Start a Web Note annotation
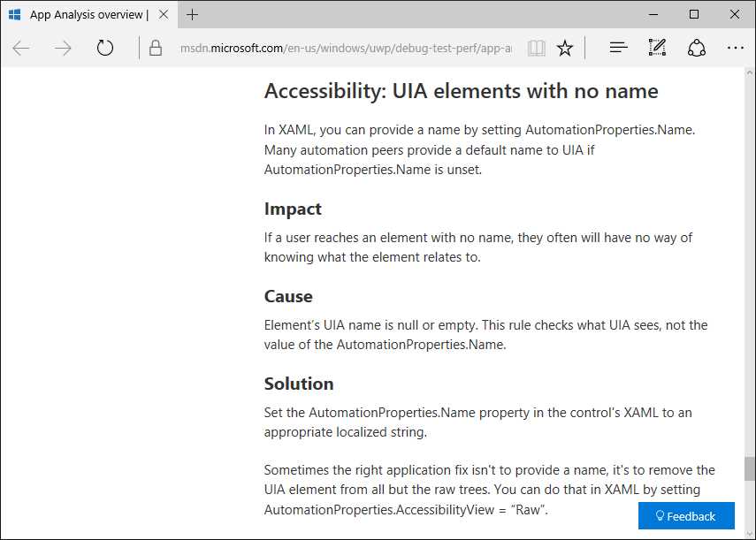The height and width of the screenshot is (540, 756). 656,48
